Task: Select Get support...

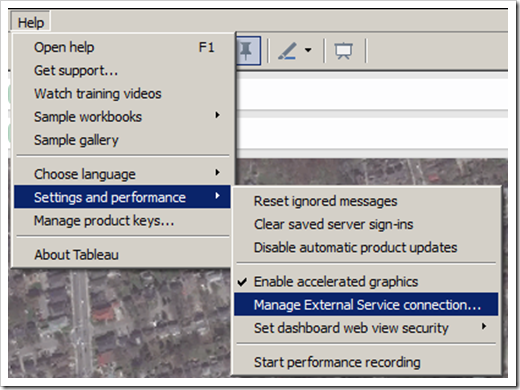Action: click(122, 71)
